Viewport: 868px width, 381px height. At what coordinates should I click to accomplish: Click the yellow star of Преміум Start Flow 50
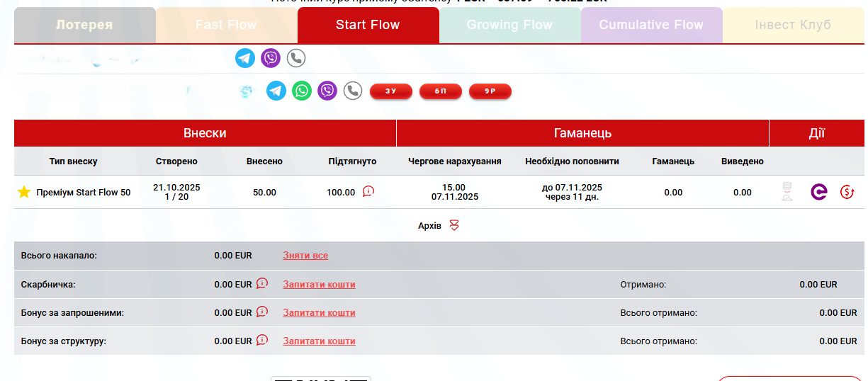pyautogui.click(x=24, y=192)
